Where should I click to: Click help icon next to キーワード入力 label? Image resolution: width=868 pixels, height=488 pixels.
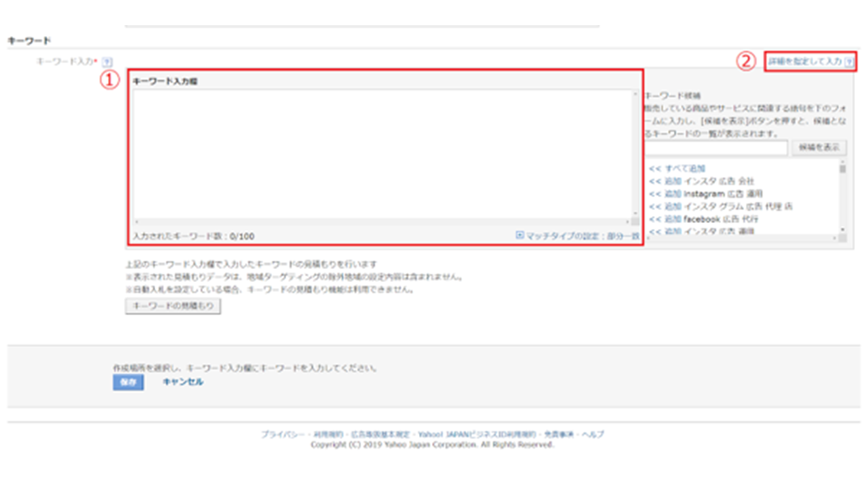[x=106, y=62]
